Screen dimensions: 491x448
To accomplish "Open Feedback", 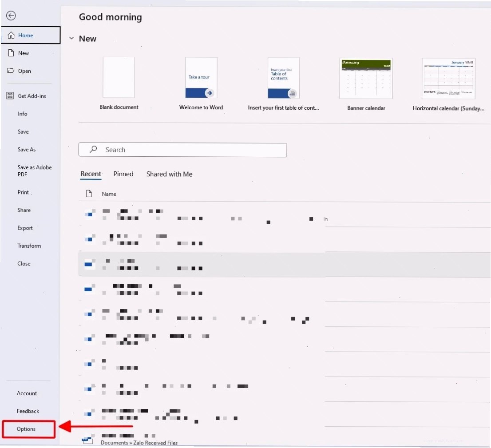I will click(x=28, y=411).
